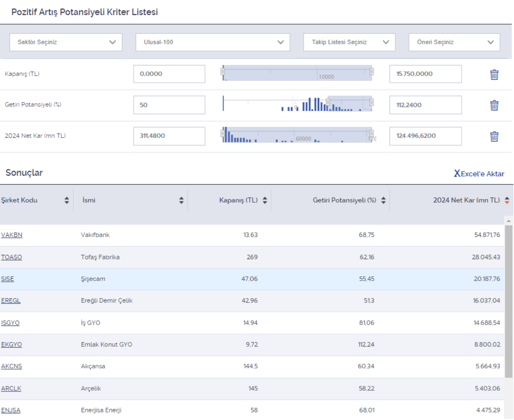The width and height of the screenshot is (514, 420).
Task: Select the Akçansa name cell
Action: (x=93, y=367)
